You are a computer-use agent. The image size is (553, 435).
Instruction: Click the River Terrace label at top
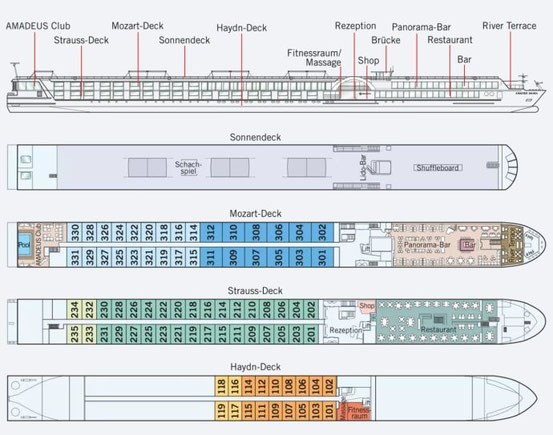[x=509, y=26]
